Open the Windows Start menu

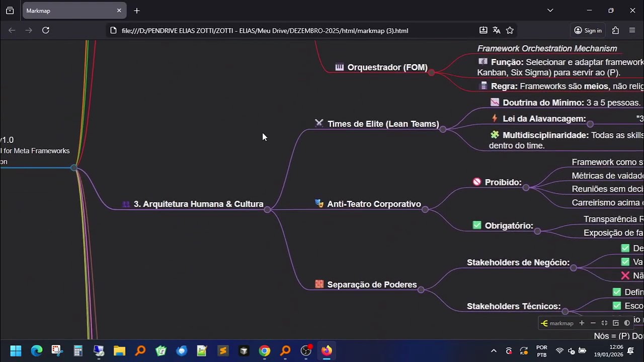tap(16, 351)
